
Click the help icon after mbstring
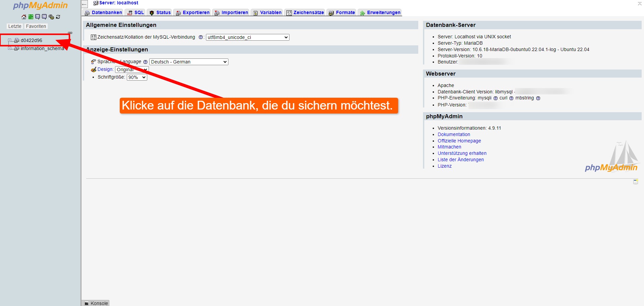tap(538, 98)
